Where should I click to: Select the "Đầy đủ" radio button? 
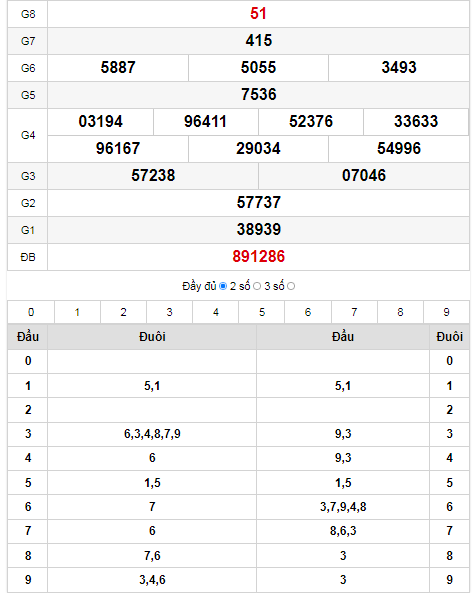[x=223, y=286]
